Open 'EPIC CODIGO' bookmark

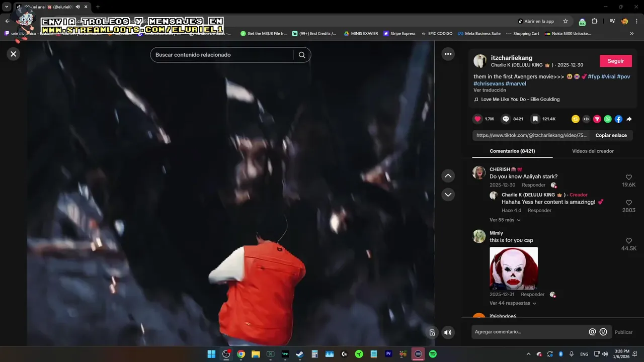coord(437,34)
